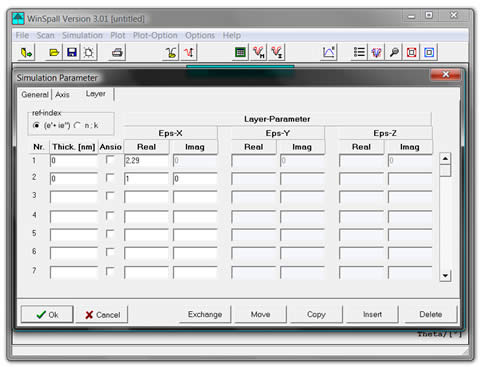Click the graph plot toolbar icon

329,52
